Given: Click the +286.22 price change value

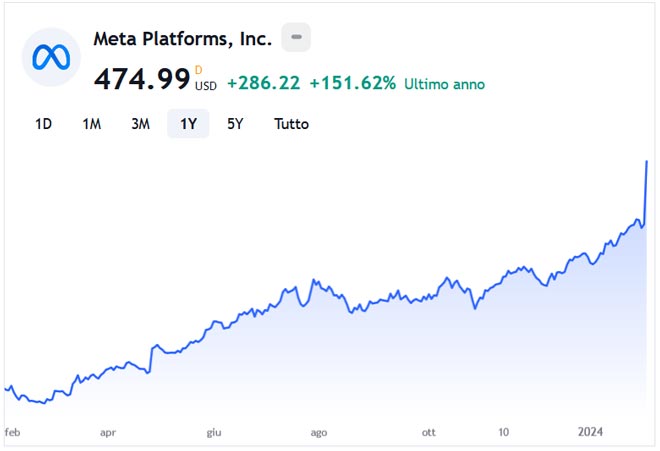Looking at the screenshot, I should 263,83.
